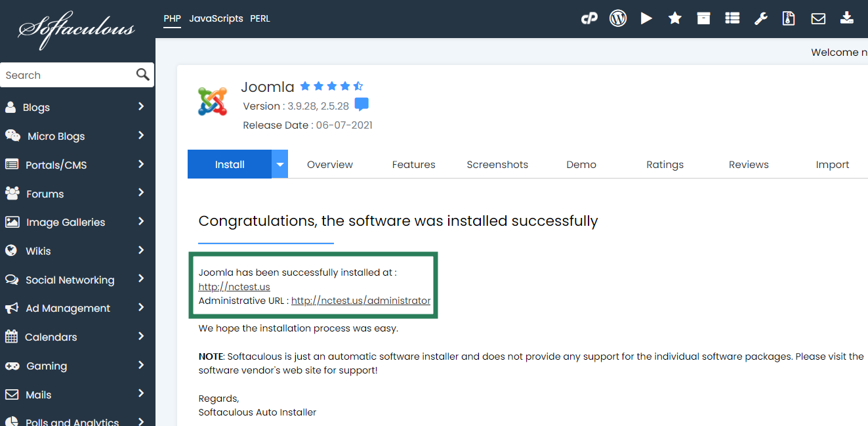The image size is (868, 426).
Task: Click the Forums people icon in sidebar
Action: (12, 193)
